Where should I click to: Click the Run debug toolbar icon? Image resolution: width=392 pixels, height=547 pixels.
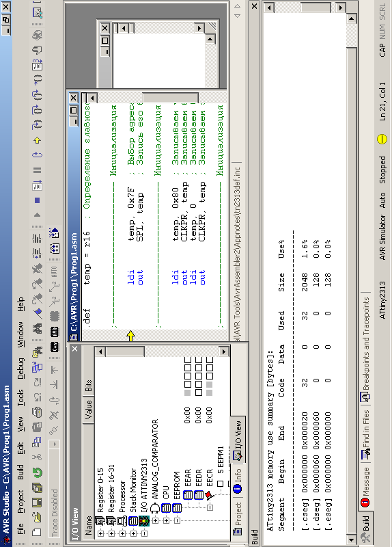coord(37,185)
